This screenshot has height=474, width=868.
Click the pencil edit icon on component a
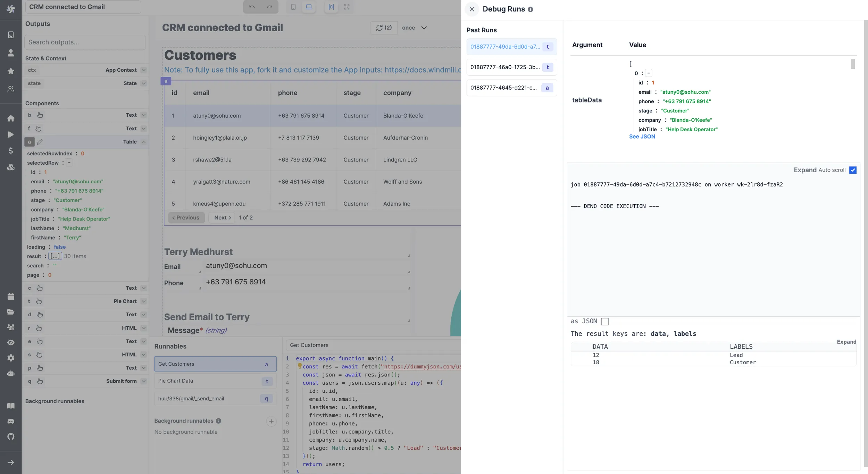[x=40, y=142]
